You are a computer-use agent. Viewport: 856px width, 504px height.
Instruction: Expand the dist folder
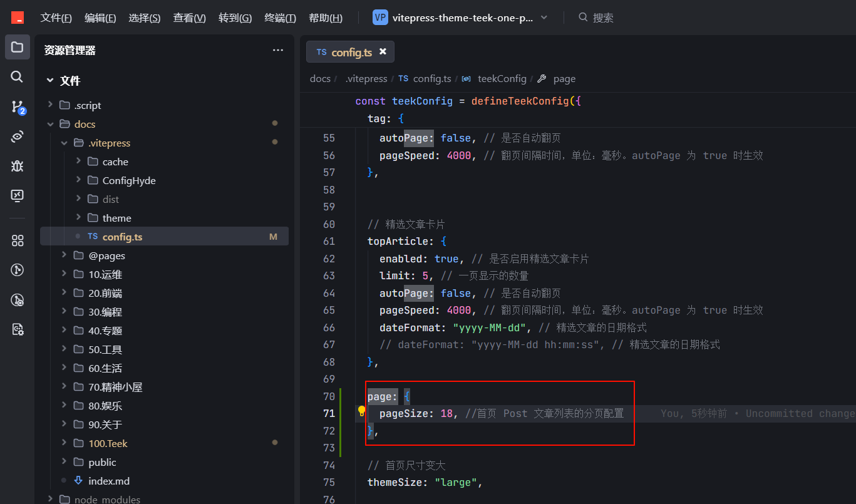(164, 199)
